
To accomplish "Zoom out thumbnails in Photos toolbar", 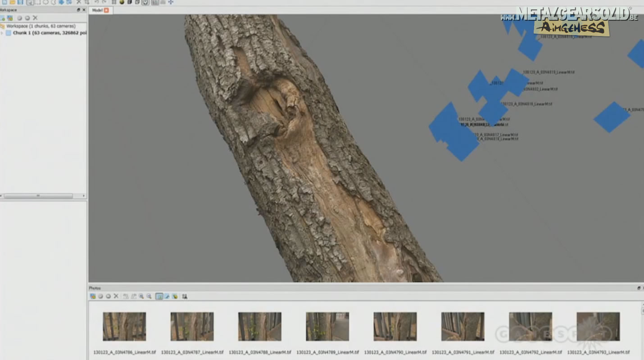I will [x=149, y=296].
